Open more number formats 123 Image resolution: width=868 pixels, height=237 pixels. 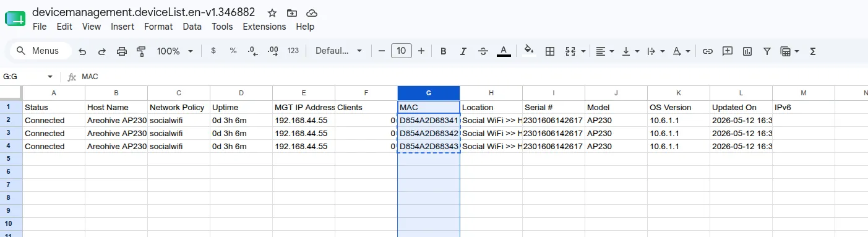tap(293, 51)
